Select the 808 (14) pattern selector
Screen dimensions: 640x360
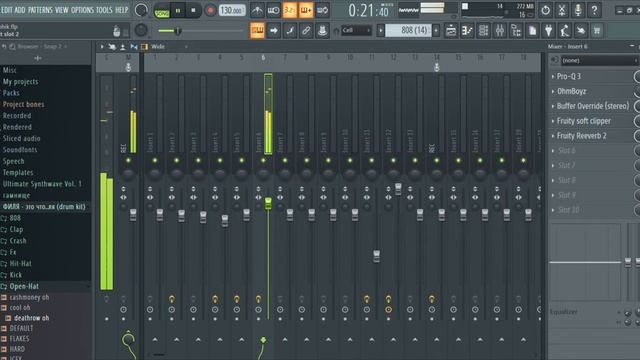[x=408, y=30]
